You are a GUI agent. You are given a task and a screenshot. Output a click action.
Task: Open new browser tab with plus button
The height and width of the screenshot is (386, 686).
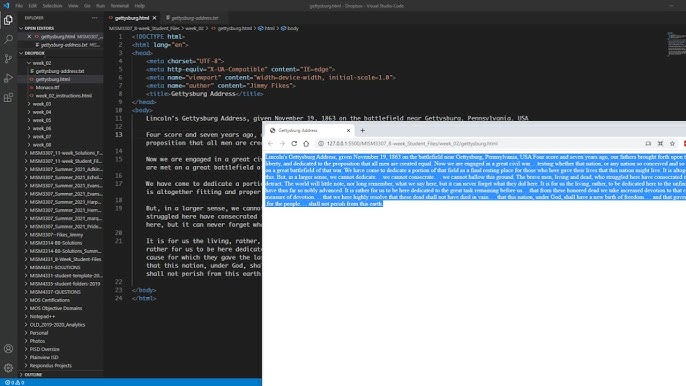tap(362, 130)
